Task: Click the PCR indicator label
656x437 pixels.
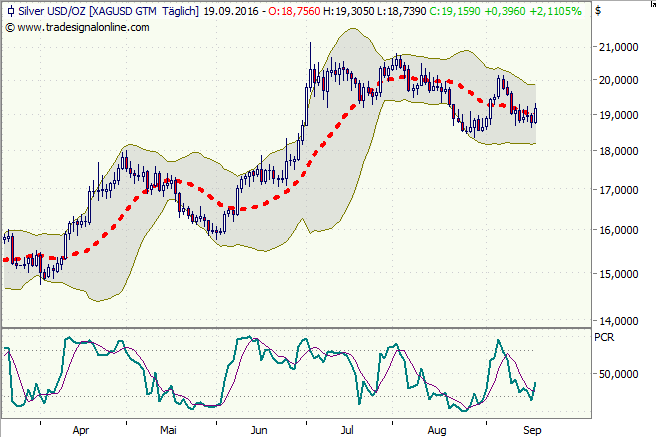Action: point(604,337)
